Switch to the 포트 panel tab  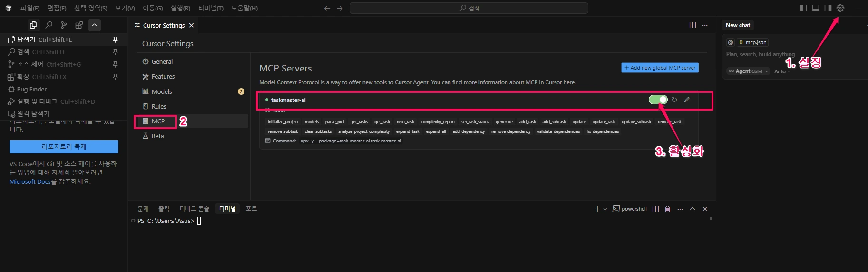251,209
